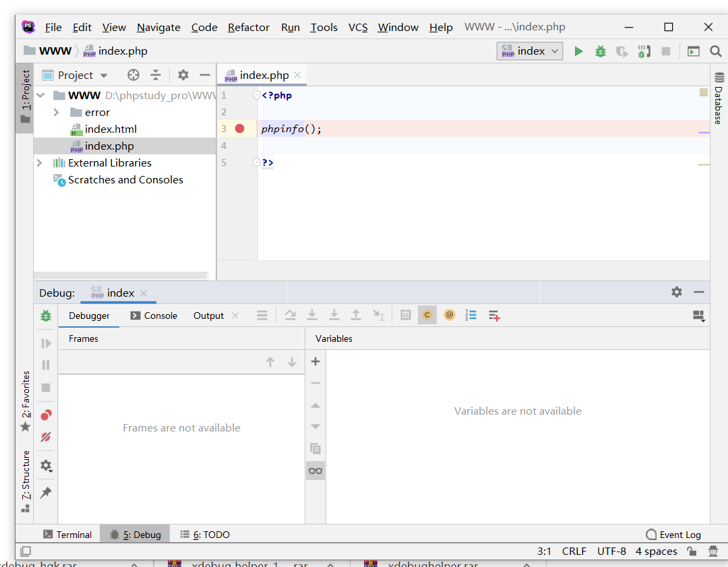Screen dimensions: 728x567
Task: Open the Terminal tool window
Action: click(x=68, y=535)
